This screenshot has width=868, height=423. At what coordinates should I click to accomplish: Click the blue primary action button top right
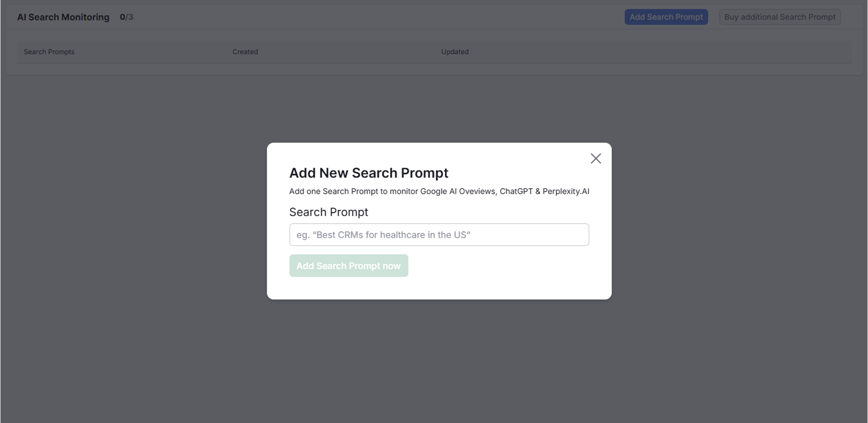[x=666, y=17]
